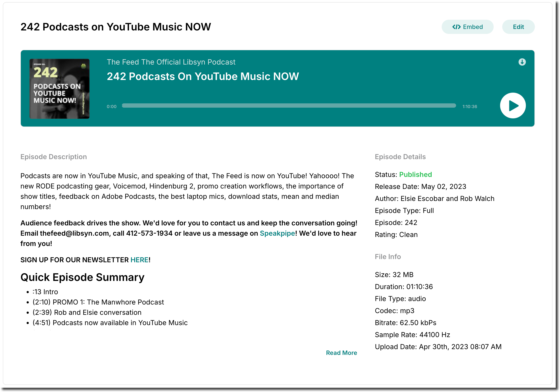Play the episode with the round play button
The width and height of the screenshot is (560, 392).
pos(513,106)
